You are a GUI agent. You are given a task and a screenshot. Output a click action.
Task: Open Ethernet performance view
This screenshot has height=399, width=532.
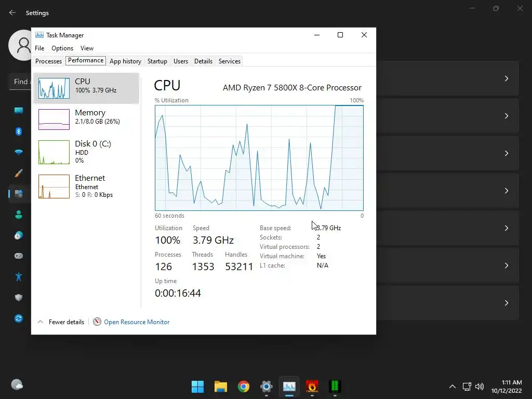tap(86, 187)
